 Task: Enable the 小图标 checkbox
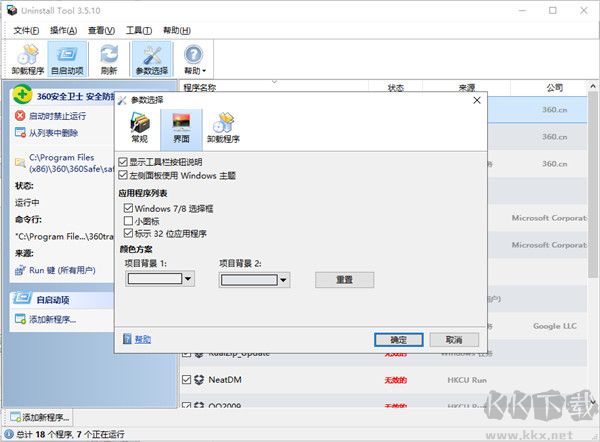(128, 221)
